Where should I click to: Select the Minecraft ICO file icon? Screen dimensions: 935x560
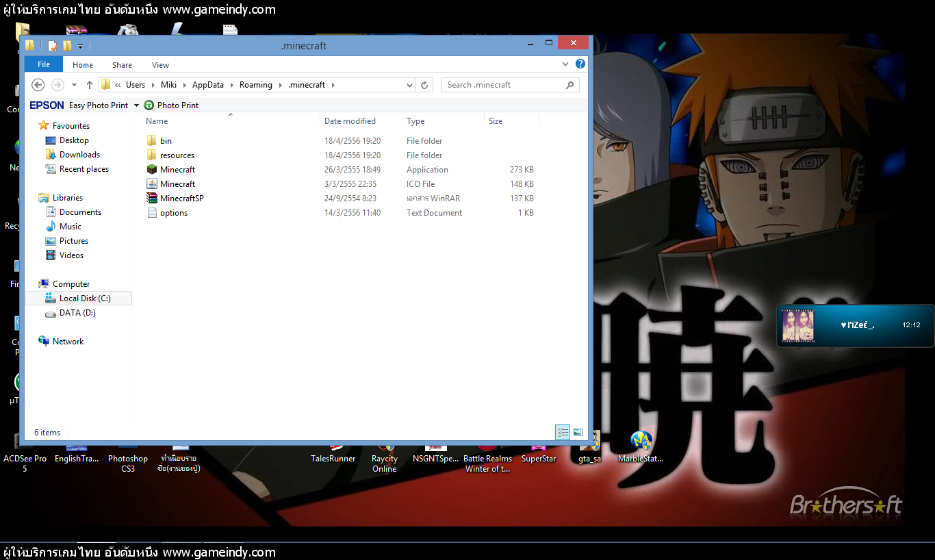click(152, 183)
